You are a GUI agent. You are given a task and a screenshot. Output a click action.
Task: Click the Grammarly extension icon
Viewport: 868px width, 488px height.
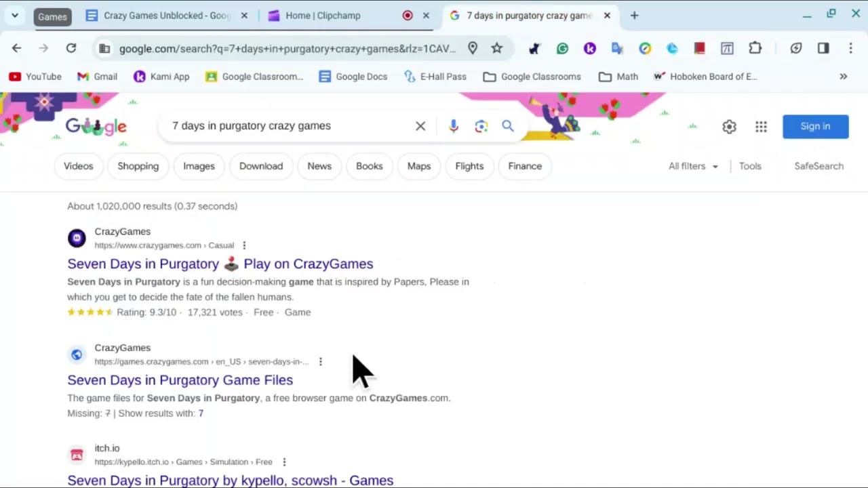pyautogui.click(x=562, y=48)
